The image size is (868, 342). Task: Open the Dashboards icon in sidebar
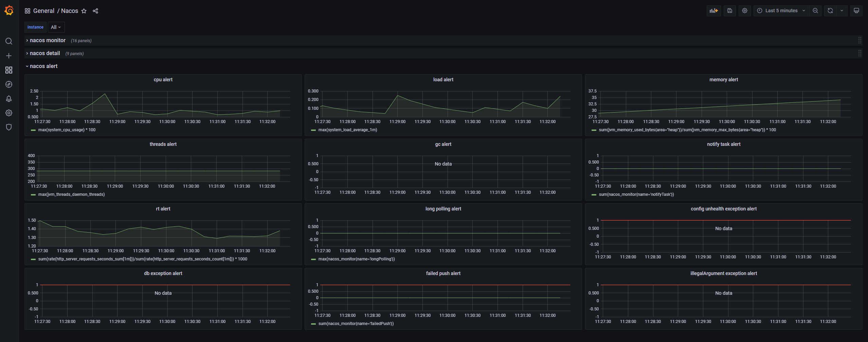coord(9,70)
